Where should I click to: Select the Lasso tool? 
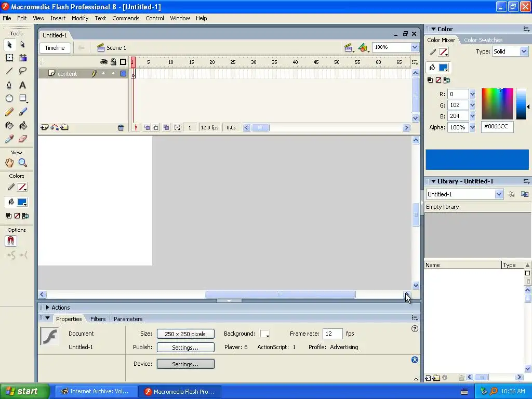pos(23,71)
